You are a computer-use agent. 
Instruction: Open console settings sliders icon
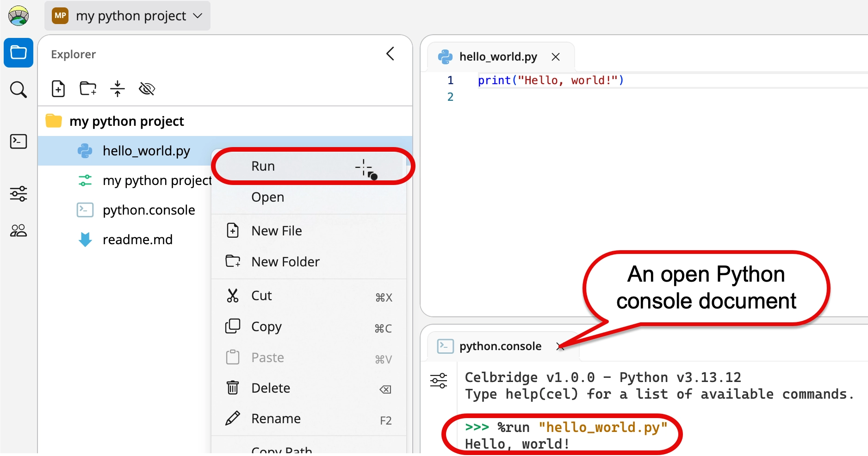click(439, 381)
